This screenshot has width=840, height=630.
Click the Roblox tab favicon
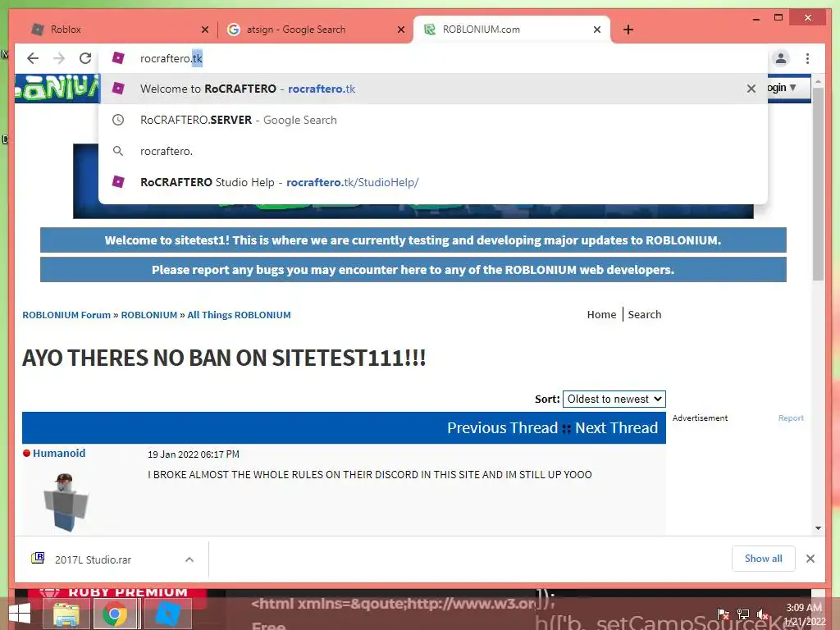point(38,30)
